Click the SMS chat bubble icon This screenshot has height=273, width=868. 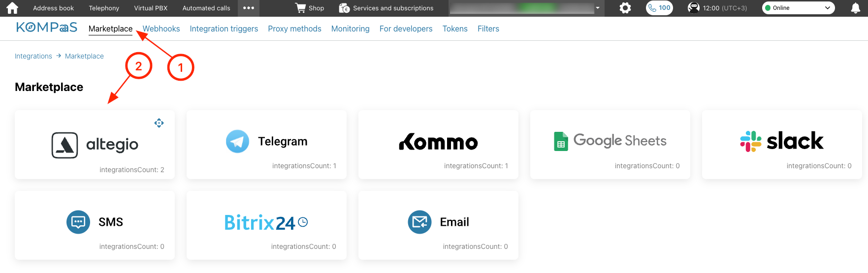pos(78,222)
